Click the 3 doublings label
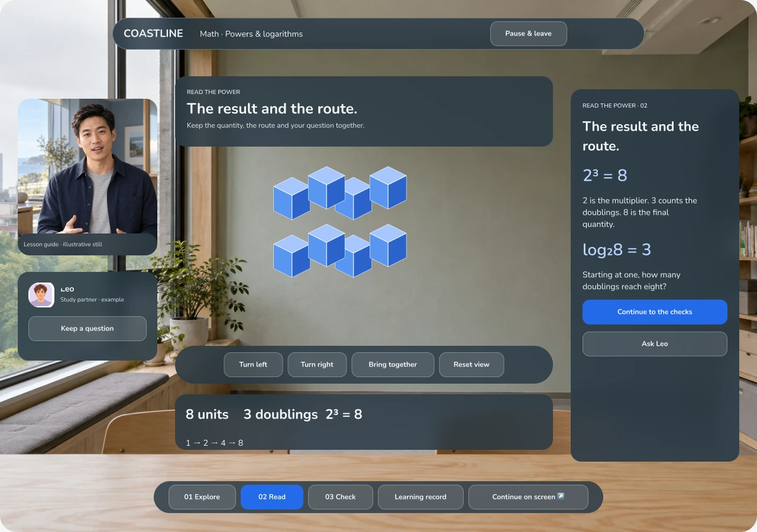 pos(281,414)
